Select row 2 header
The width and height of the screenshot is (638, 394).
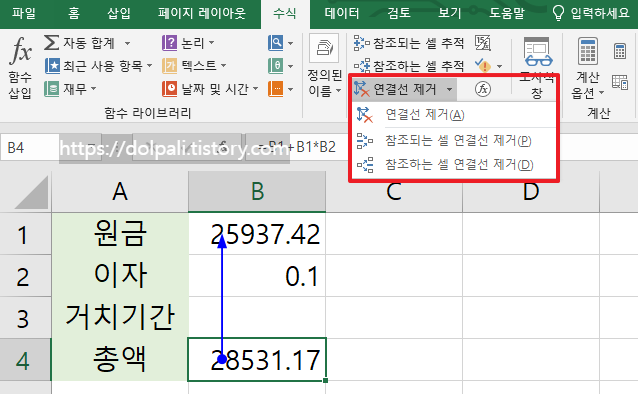[x=26, y=276]
